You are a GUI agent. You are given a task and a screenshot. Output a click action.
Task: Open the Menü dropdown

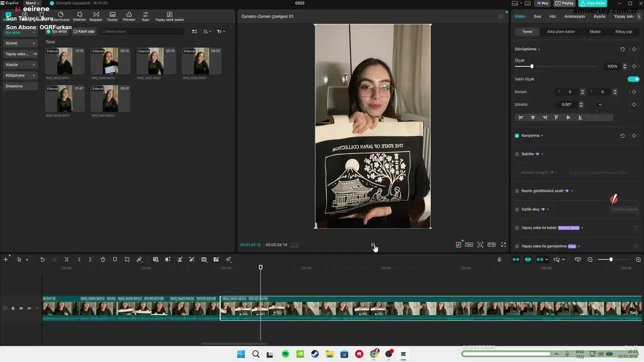[32, 3]
